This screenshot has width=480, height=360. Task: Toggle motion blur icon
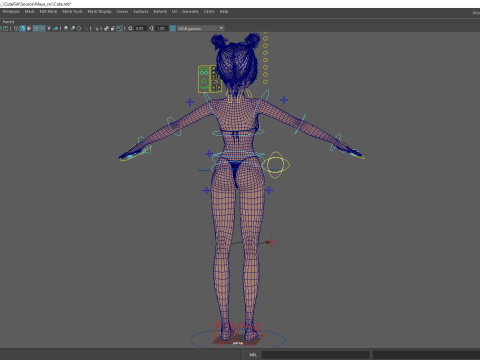point(73,28)
